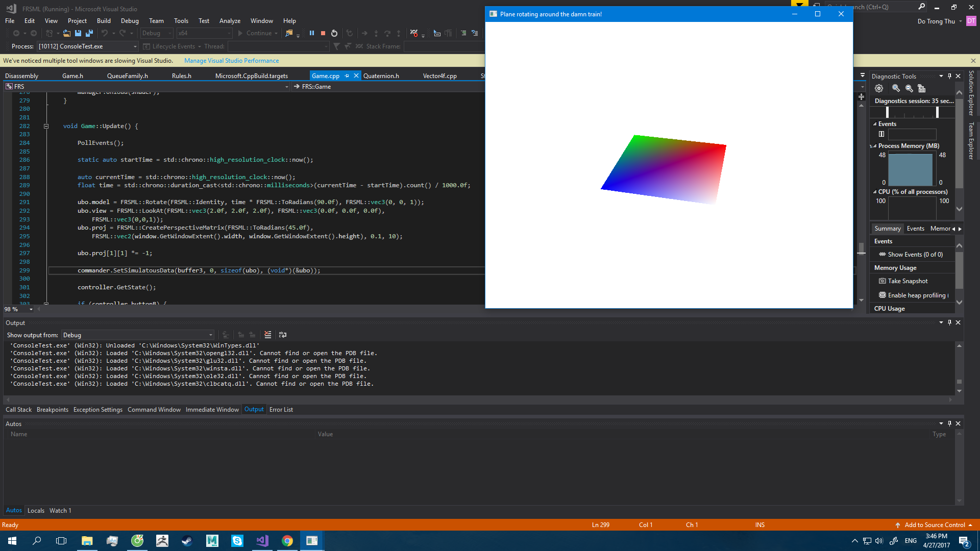The image size is (980, 551).
Task: Open the Debug menu
Action: (130, 21)
